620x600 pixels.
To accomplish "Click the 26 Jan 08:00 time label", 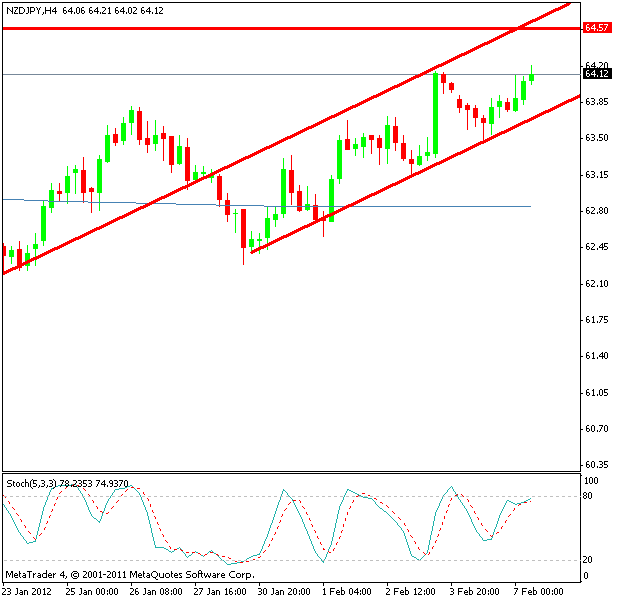I will pos(156,592).
